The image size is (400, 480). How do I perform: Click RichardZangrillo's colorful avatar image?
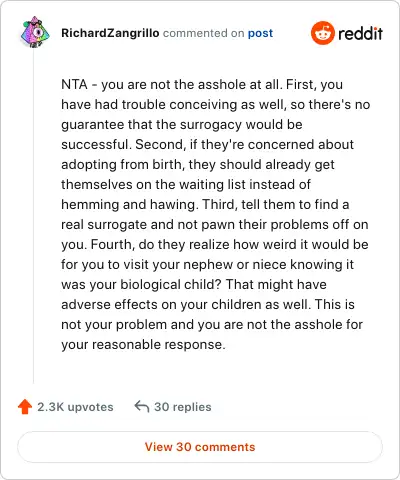tap(35, 32)
